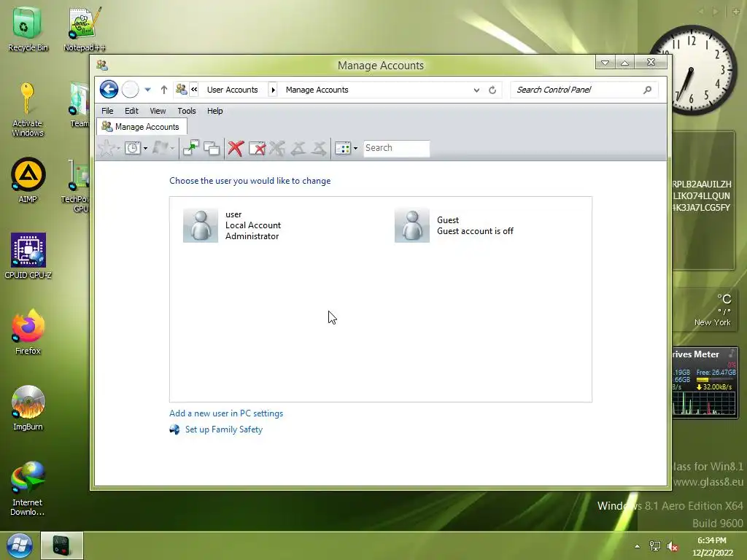Click the Activate Windows key icon
747x560 pixels.
pos(27,98)
